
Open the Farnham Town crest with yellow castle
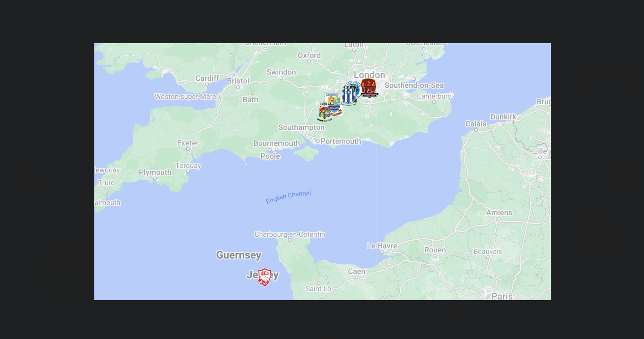click(x=336, y=107)
